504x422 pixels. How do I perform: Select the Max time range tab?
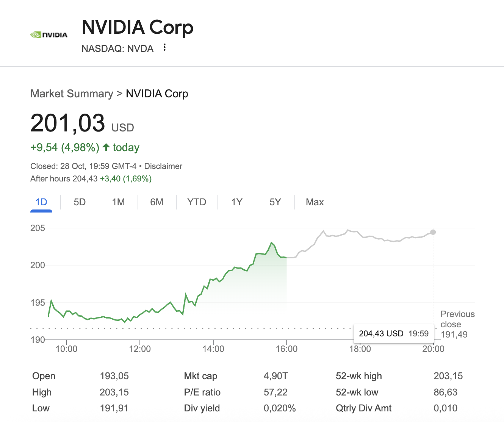click(x=315, y=202)
